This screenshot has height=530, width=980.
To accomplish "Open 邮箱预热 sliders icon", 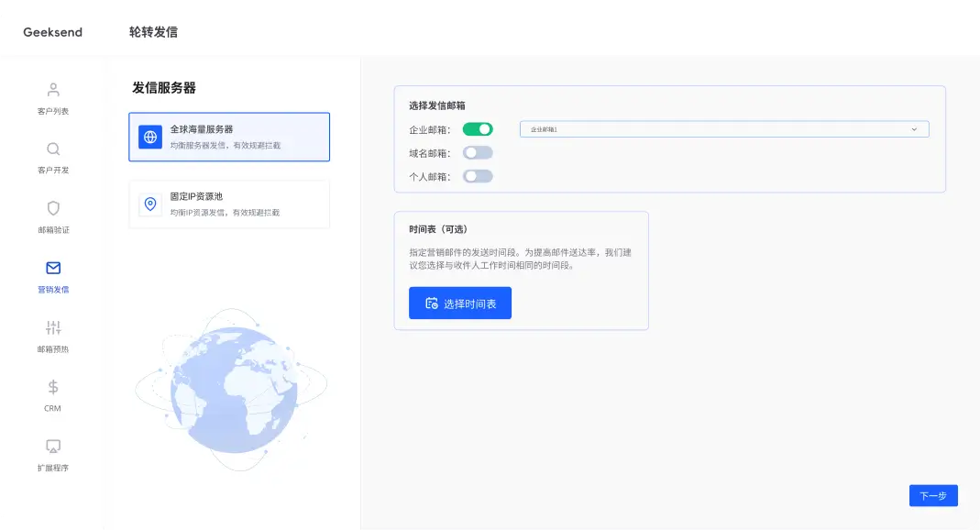I will [x=53, y=327].
